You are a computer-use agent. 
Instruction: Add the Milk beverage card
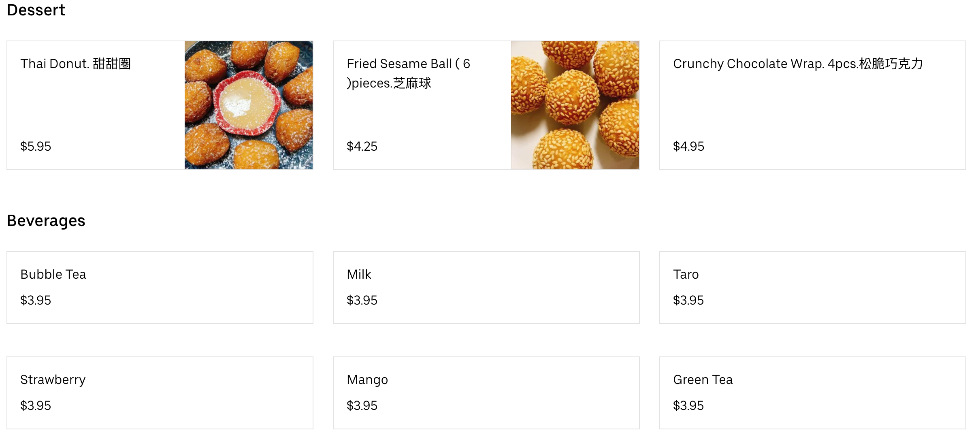point(359,274)
